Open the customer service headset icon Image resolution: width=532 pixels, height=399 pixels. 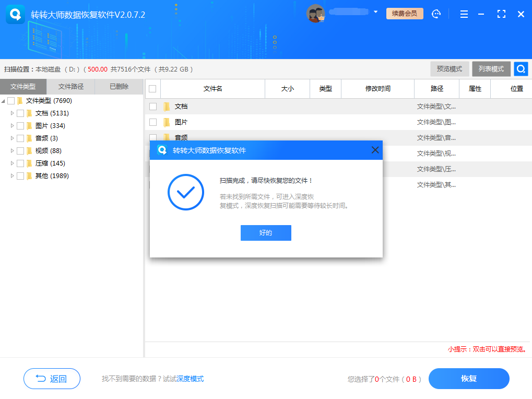coord(436,14)
